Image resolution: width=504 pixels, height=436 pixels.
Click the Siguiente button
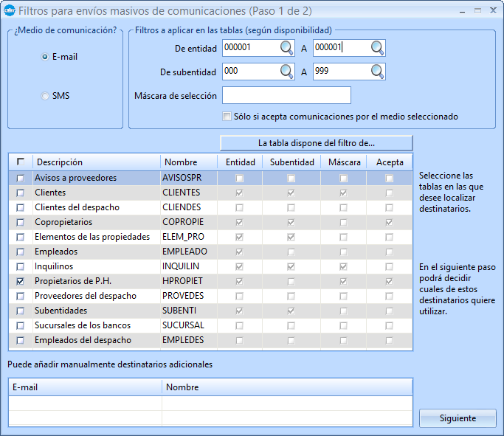click(x=458, y=418)
